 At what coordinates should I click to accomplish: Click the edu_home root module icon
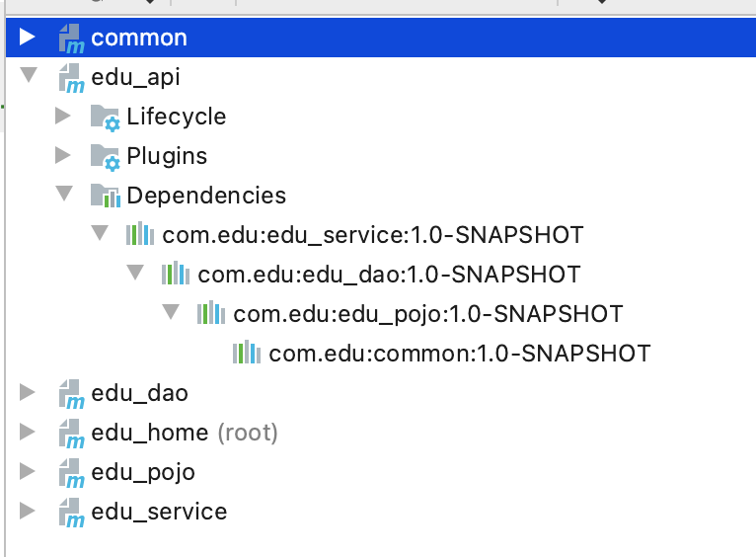tap(71, 434)
